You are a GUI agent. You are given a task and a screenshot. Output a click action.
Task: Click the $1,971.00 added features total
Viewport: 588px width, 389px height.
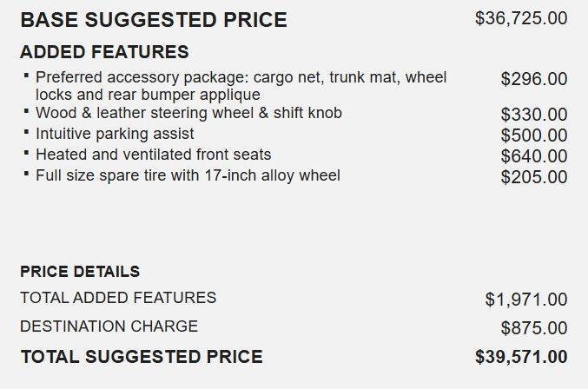pyautogui.click(x=526, y=300)
